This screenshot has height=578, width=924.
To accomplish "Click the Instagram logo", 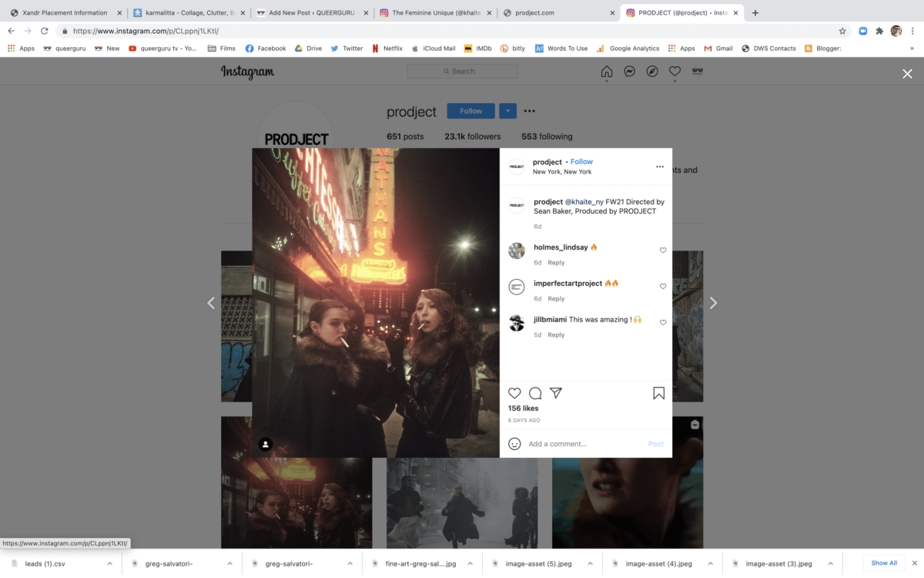I will coord(248,72).
